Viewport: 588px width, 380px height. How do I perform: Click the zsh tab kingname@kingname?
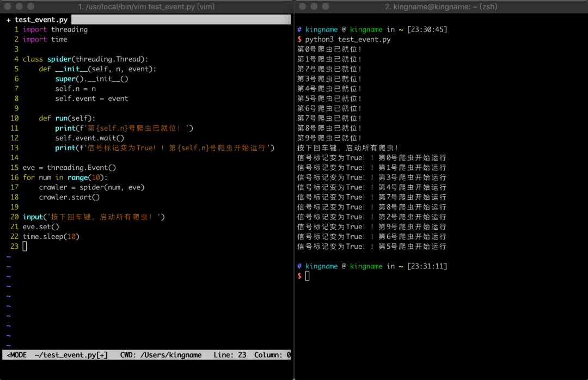tap(441, 7)
